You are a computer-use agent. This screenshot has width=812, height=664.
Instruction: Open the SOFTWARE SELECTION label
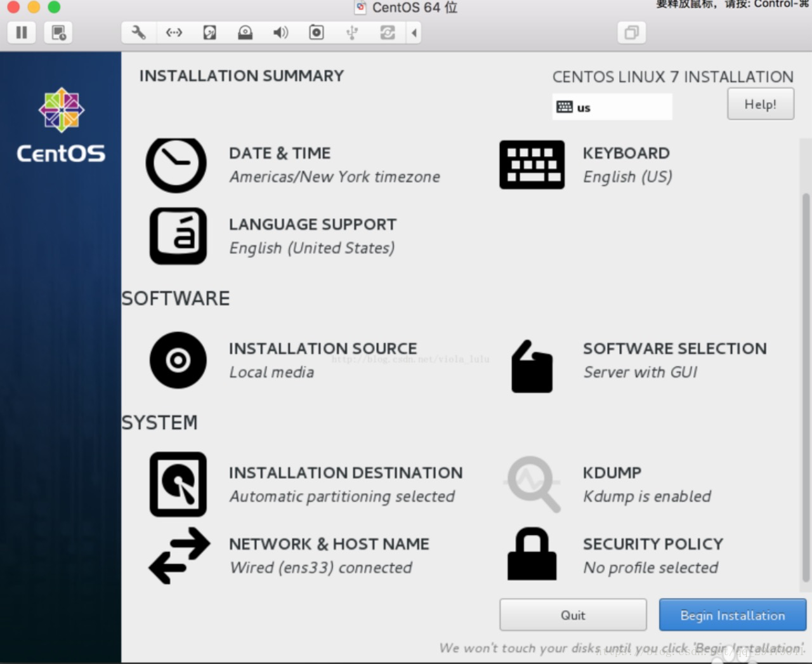coord(675,349)
